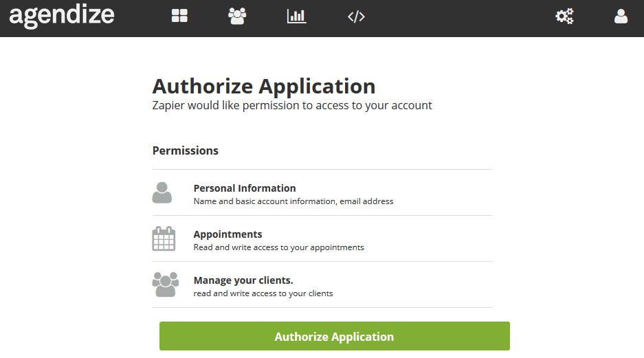This screenshot has width=644, height=358.
Task: Open the dashboard grid icon
Action: click(179, 16)
